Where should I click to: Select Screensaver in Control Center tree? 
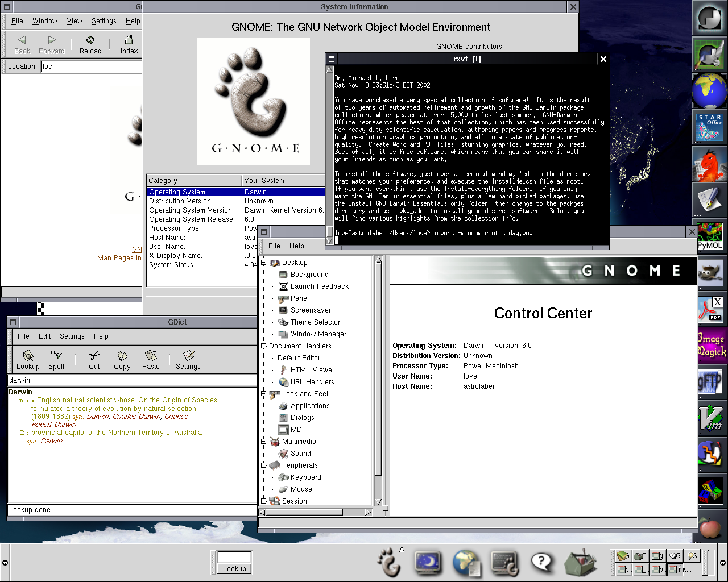pyautogui.click(x=311, y=310)
